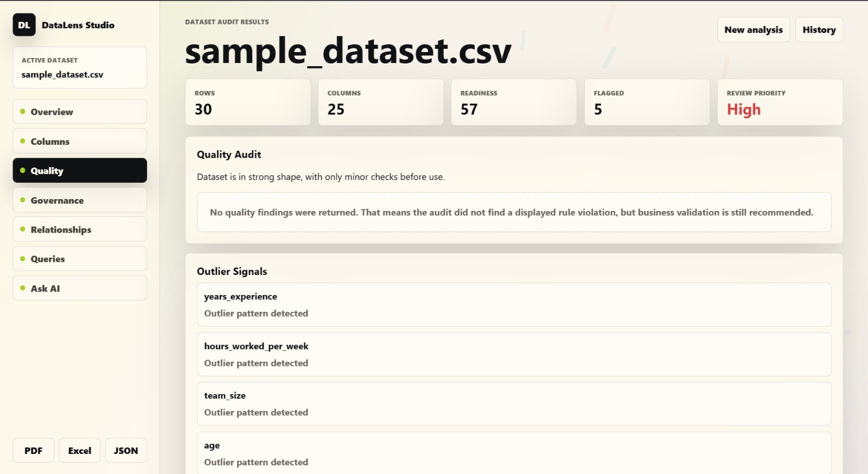Click the 'No quality findings were returned' notice
Image resolution: width=868 pixels, height=474 pixels.
(x=514, y=212)
